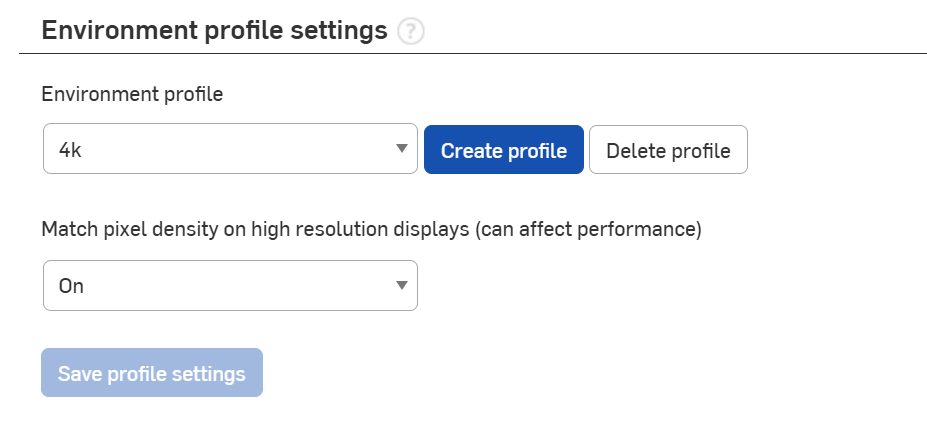927x434 pixels.
Task: Click the arrow beside the On value
Action: (x=401, y=286)
